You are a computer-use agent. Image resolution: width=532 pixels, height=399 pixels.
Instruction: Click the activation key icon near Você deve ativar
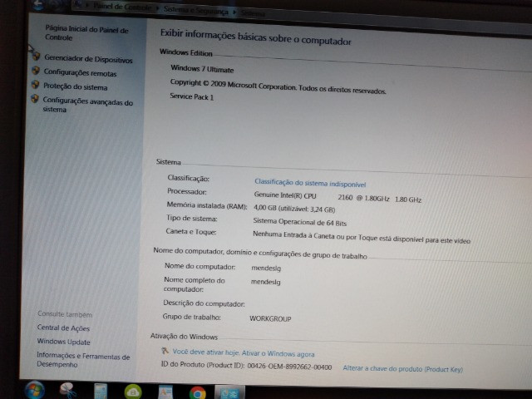(165, 351)
